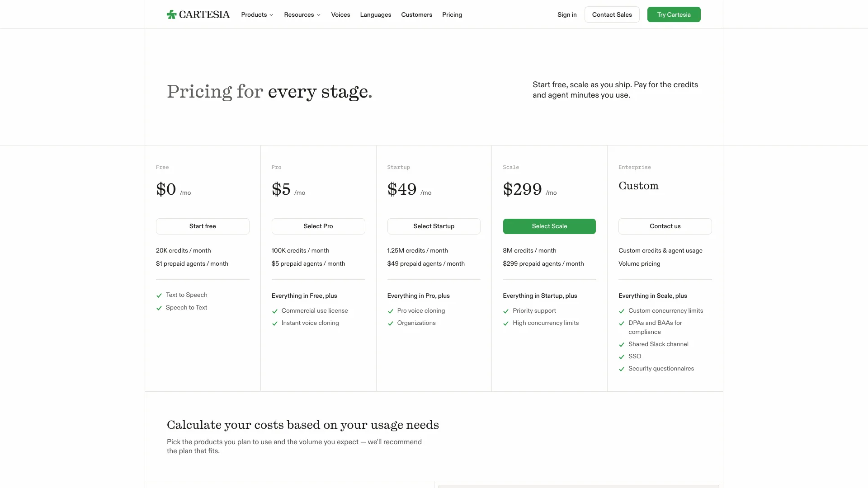
Task: Click the '$5 prepaid agents / month' text
Action: click(x=308, y=263)
